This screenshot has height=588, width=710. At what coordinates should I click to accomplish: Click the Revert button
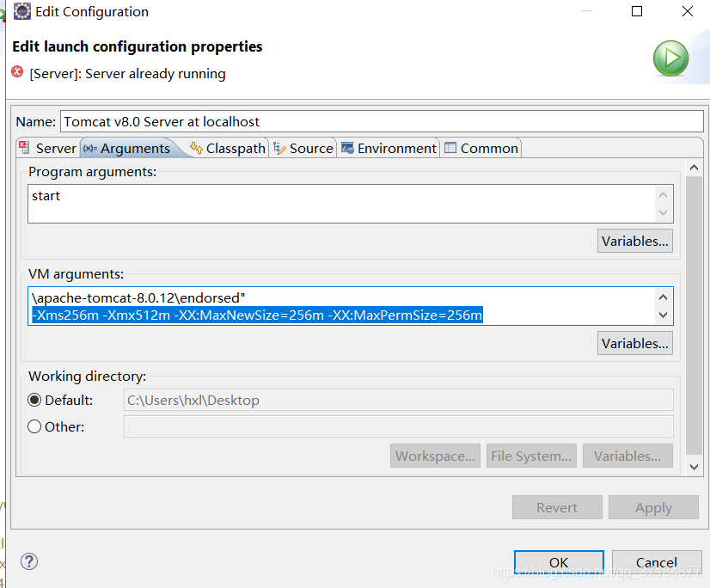(x=557, y=507)
